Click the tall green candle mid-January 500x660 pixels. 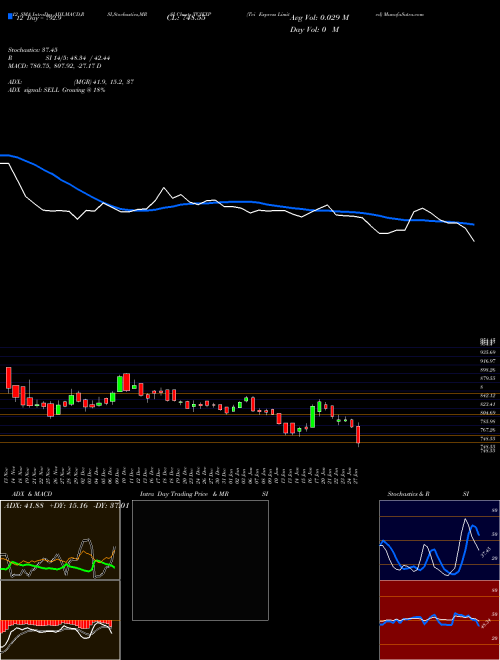[313, 417]
